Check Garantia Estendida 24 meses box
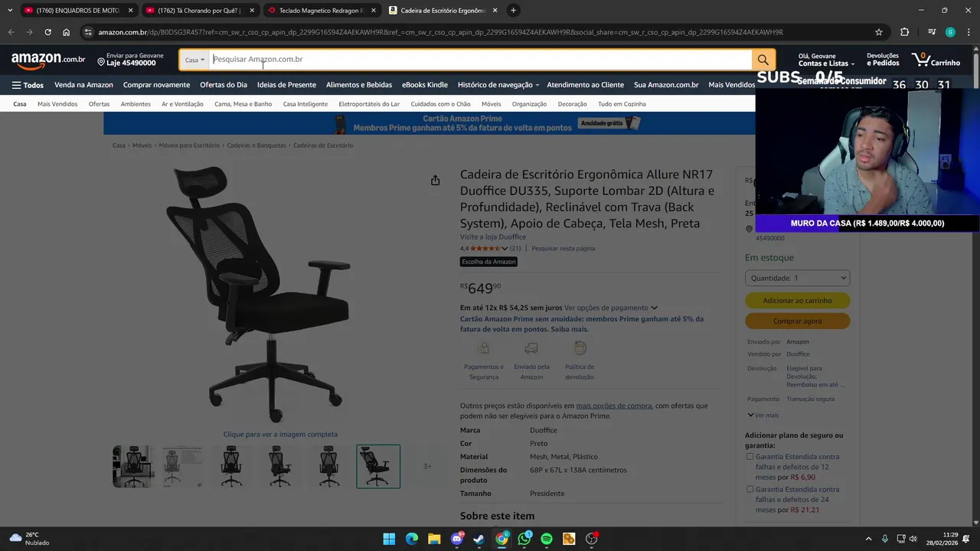The width and height of the screenshot is (980, 551). [750, 490]
